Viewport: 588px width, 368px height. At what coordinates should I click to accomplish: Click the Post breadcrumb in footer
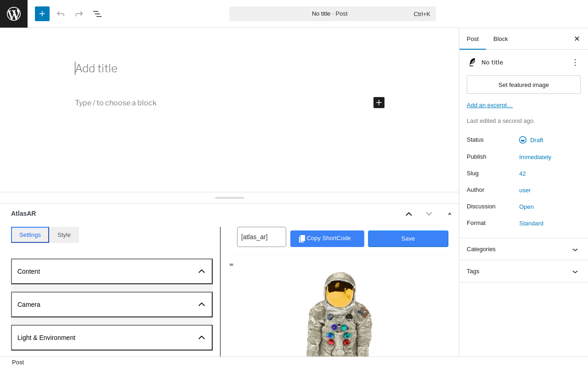point(18,362)
